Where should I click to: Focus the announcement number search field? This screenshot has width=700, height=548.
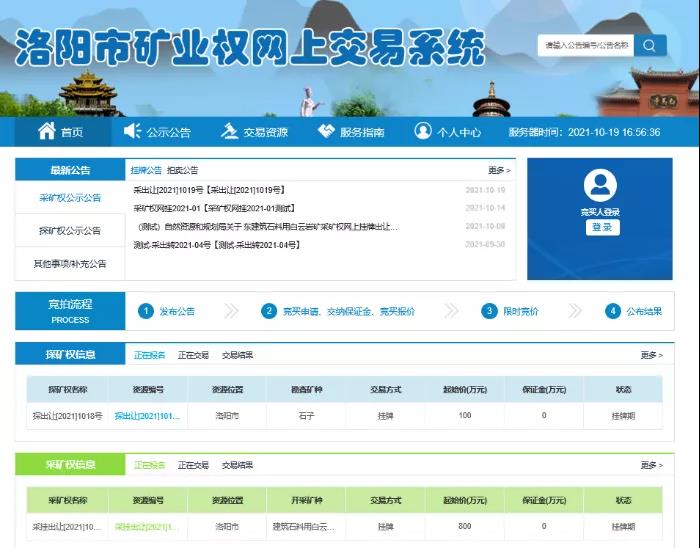pyautogui.click(x=586, y=45)
